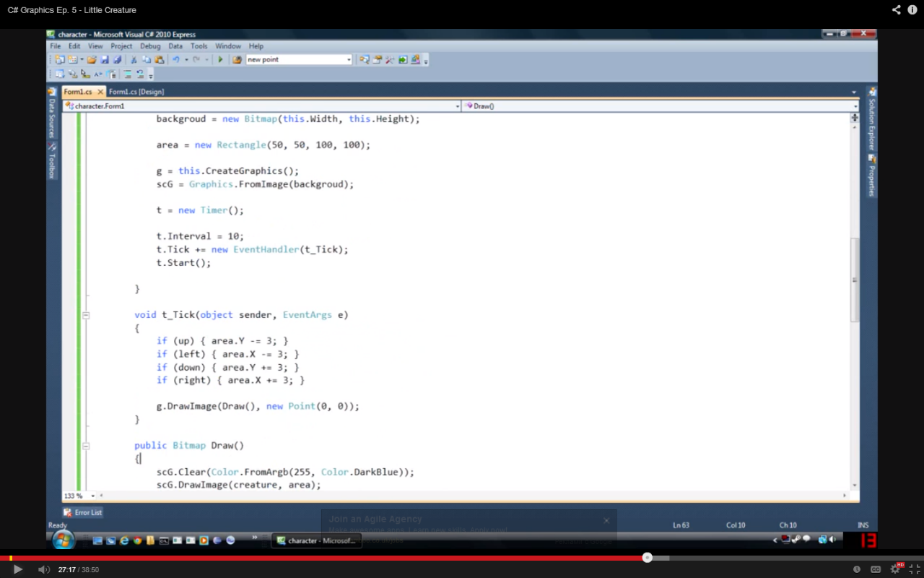Click the Find in Files icon

[237, 60]
